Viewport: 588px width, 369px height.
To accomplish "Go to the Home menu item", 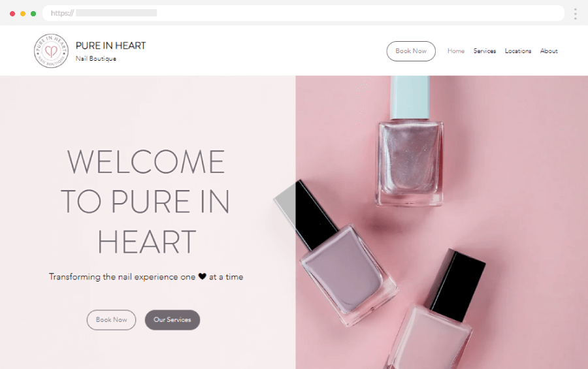I will (x=456, y=51).
